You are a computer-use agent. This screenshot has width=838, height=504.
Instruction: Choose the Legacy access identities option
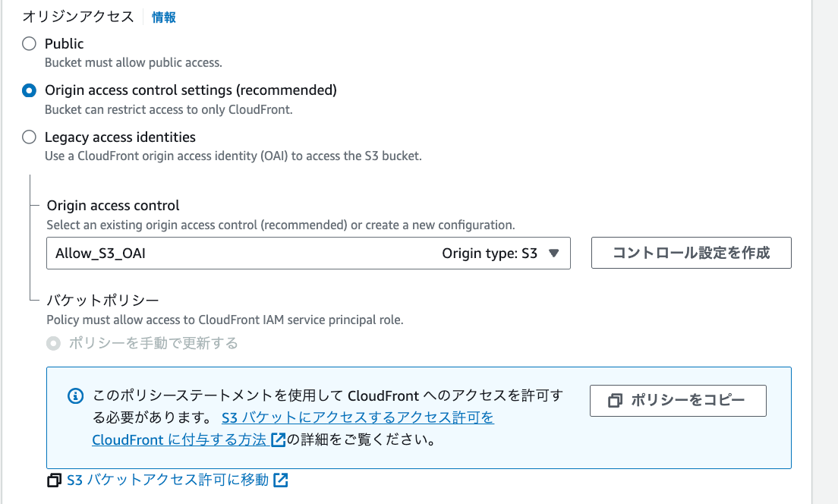[29, 137]
